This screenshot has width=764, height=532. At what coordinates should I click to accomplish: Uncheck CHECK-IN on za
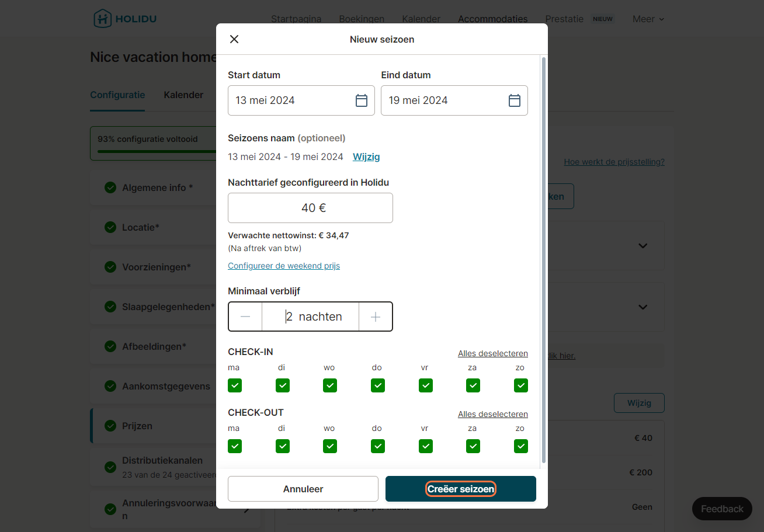(473, 385)
